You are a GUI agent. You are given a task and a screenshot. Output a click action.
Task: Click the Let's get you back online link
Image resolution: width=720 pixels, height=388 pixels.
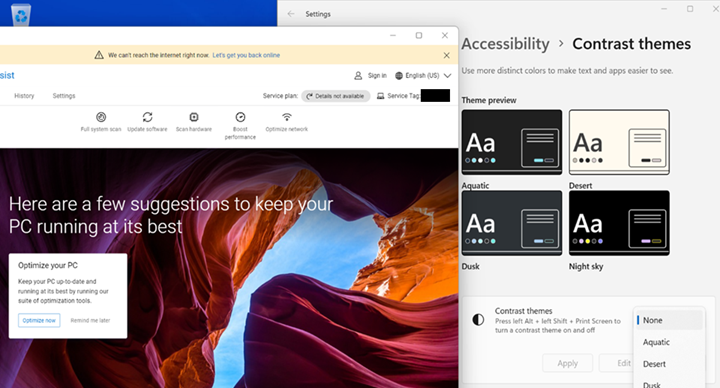(246, 55)
